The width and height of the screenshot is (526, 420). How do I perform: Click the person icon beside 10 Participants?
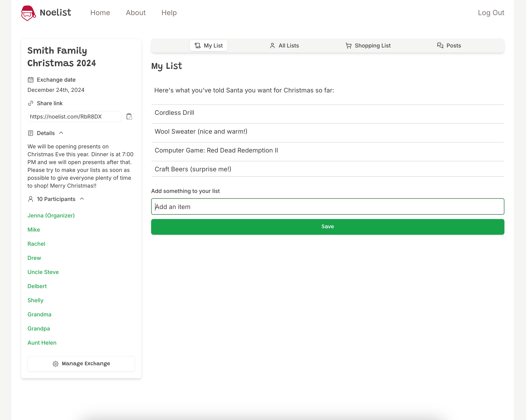(30, 199)
